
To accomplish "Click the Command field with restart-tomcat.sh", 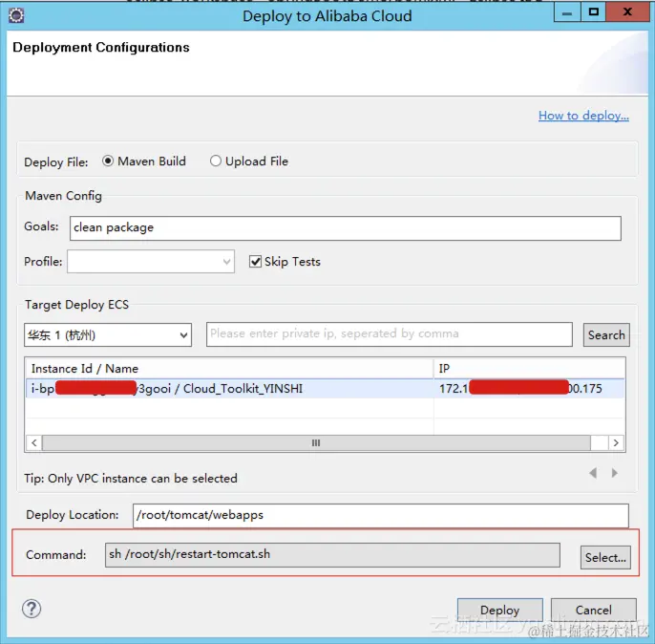I will (332, 554).
